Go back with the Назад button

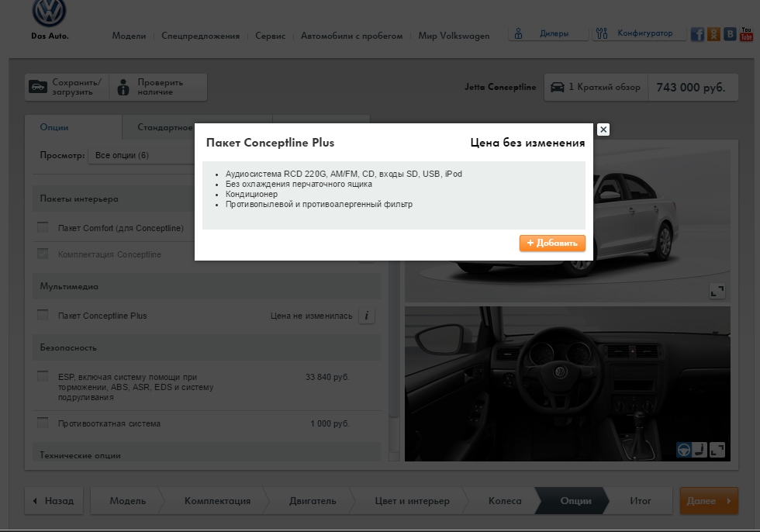click(54, 501)
